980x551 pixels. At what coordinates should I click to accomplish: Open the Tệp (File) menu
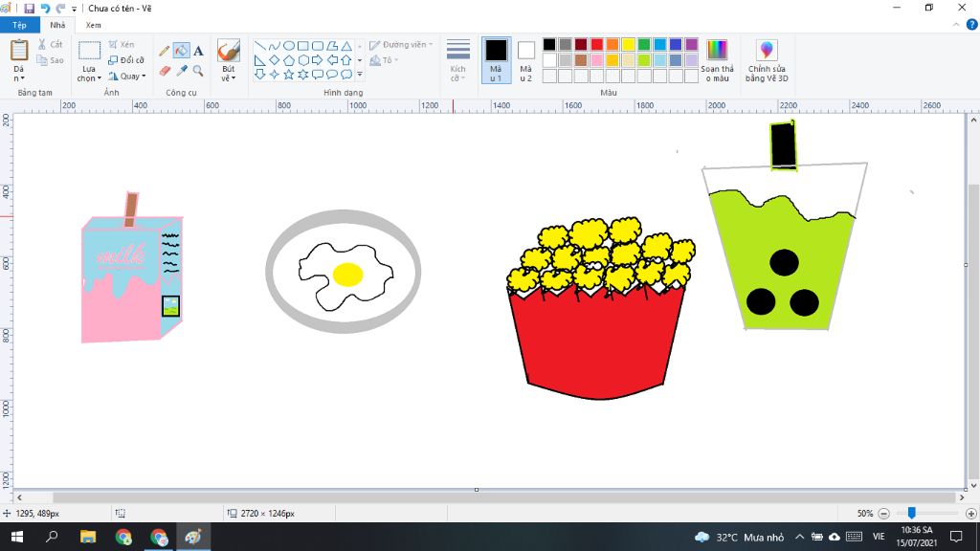(x=19, y=25)
